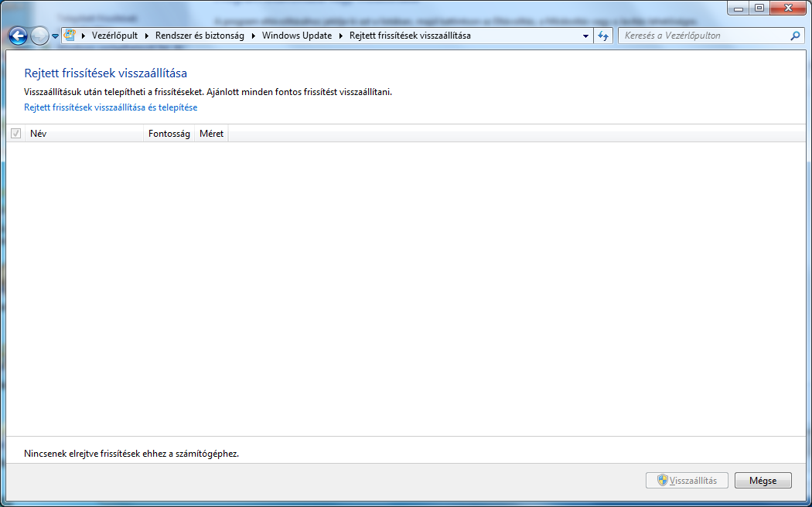Cancel with the Mégse button
Viewport: 812px width, 507px height.
763,481
